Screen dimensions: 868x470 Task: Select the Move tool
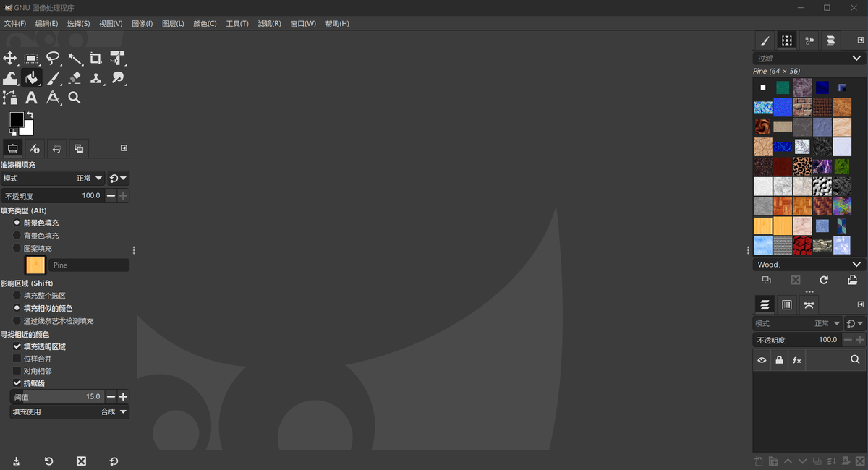[x=10, y=59]
